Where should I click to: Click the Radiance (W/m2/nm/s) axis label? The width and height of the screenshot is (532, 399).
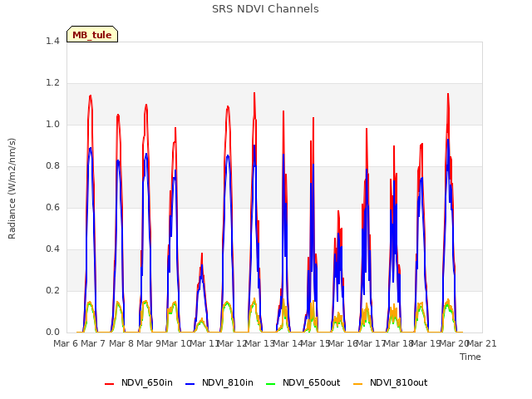[12, 189]
